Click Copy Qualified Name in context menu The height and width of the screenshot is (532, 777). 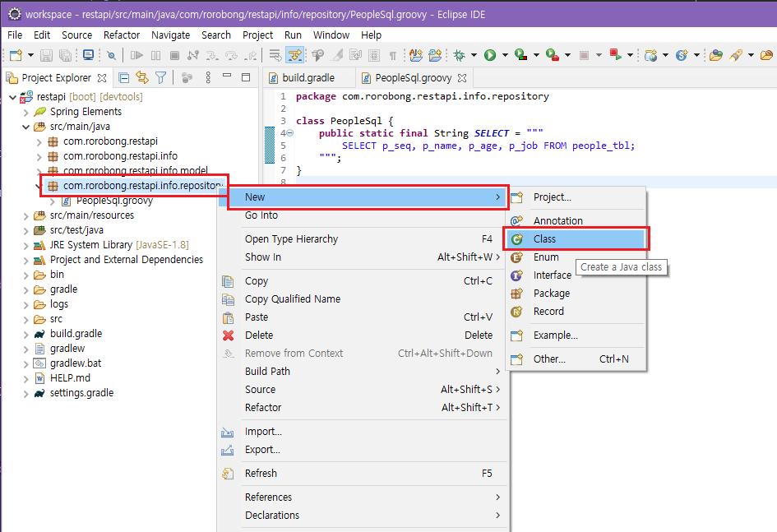(363, 299)
